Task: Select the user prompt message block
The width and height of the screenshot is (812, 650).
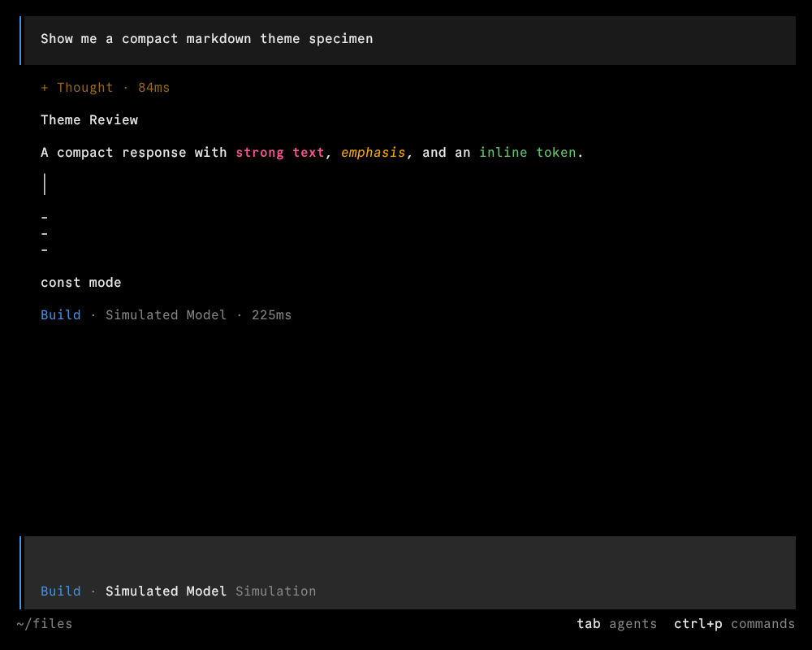Action: pos(409,41)
